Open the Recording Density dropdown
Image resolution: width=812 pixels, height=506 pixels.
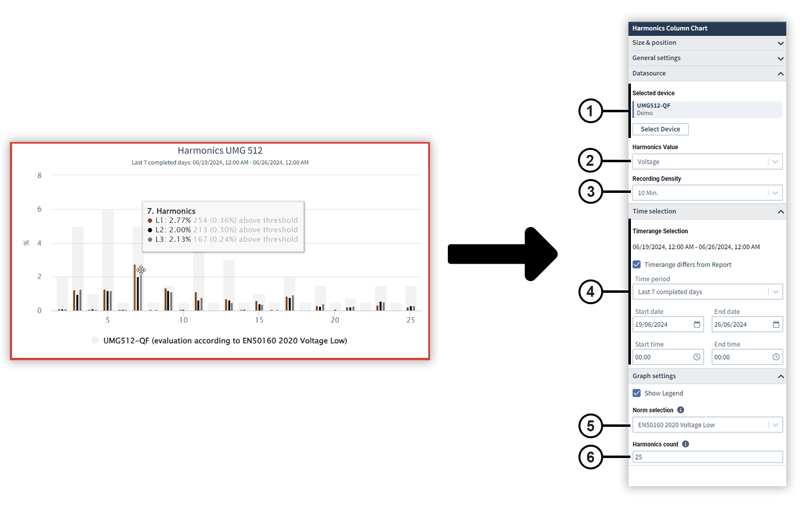tap(776, 192)
